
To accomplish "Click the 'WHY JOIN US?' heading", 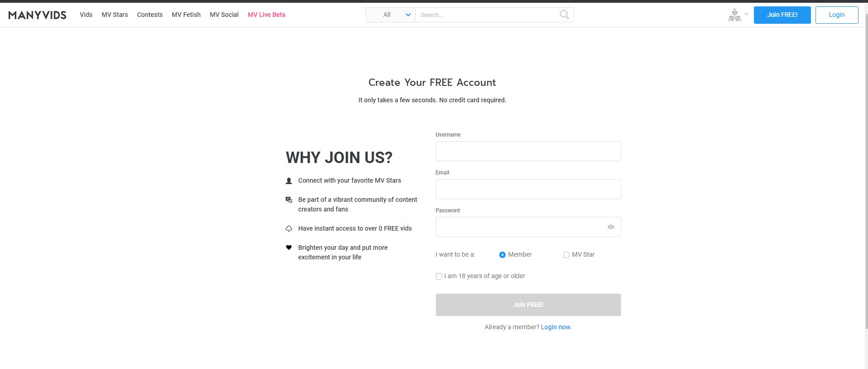I will [x=339, y=158].
